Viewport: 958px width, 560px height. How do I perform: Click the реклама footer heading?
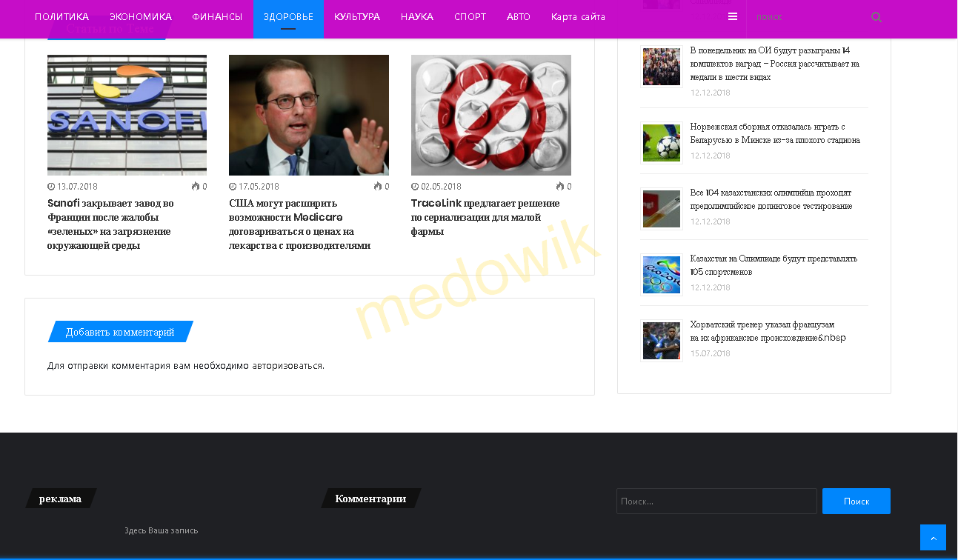tap(60, 499)
